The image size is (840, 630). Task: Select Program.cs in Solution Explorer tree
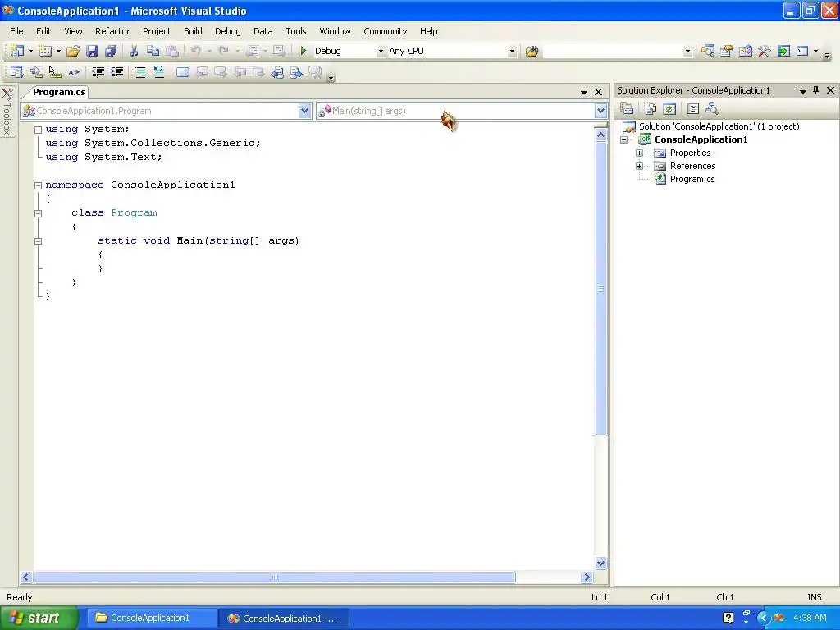[x=692, y=179]
